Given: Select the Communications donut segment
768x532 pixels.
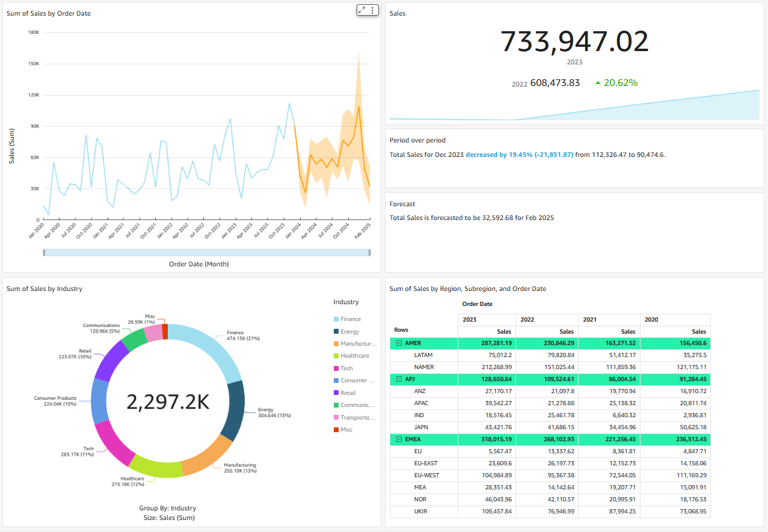Looking at the screenshot, I should (135, 340).
